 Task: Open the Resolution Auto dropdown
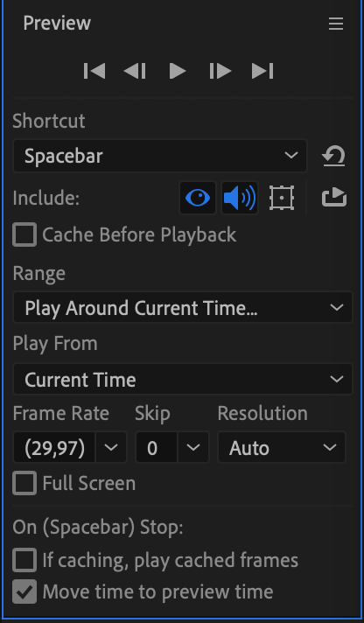(x=282, y=447)
